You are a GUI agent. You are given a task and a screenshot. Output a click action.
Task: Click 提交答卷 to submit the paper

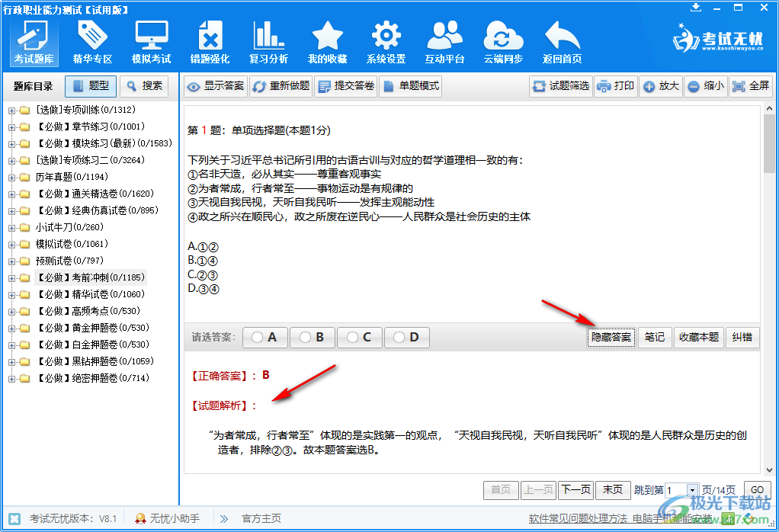tap(345, 86)
